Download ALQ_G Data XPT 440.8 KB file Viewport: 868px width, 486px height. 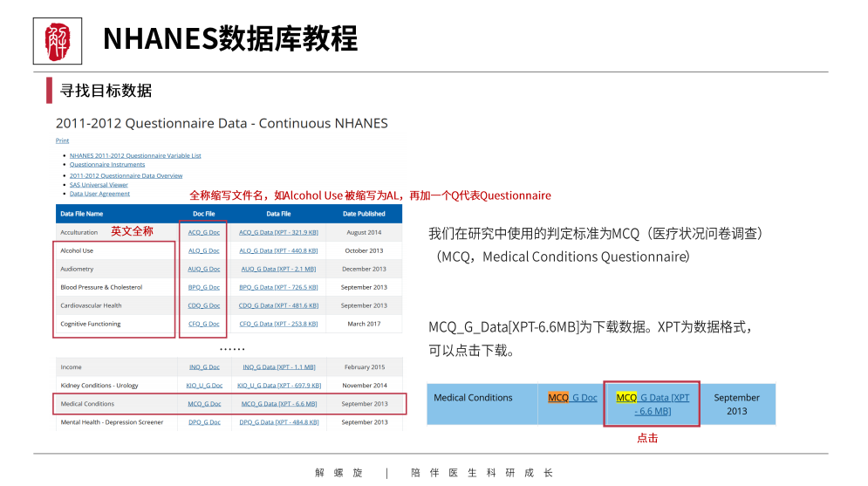click(x=278, y=250)
